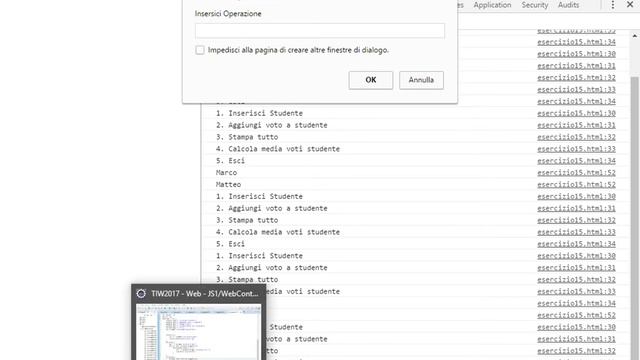Select the Matteo console log line
Image resolution: width=640 pixels, height=360 pixels.
coord(228,184)
